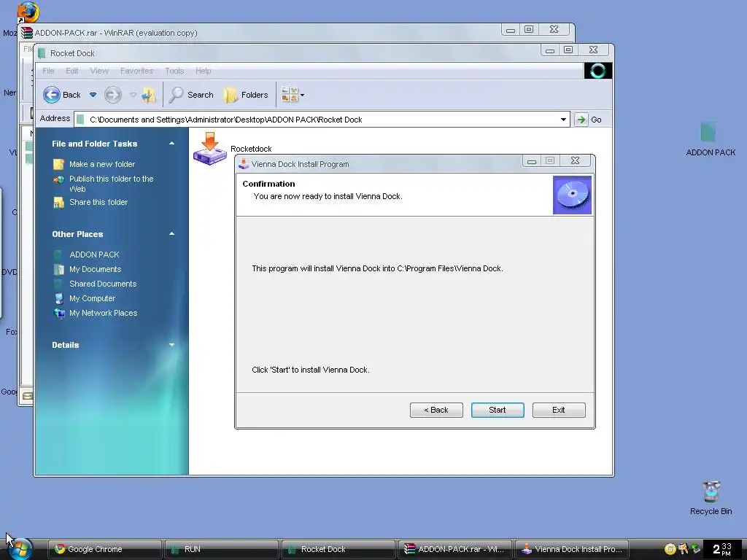
Task: Minimize the Vienna Dock installer window
Action: point(532,161)
